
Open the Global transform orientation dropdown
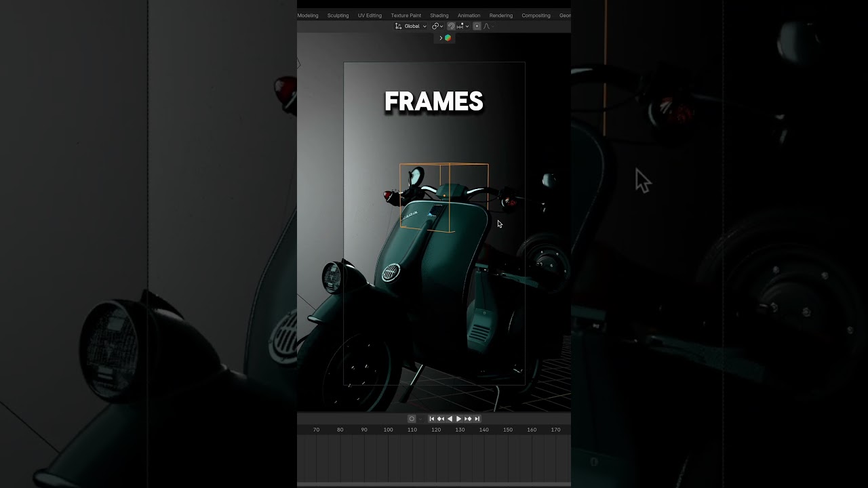tap(411, 26)
